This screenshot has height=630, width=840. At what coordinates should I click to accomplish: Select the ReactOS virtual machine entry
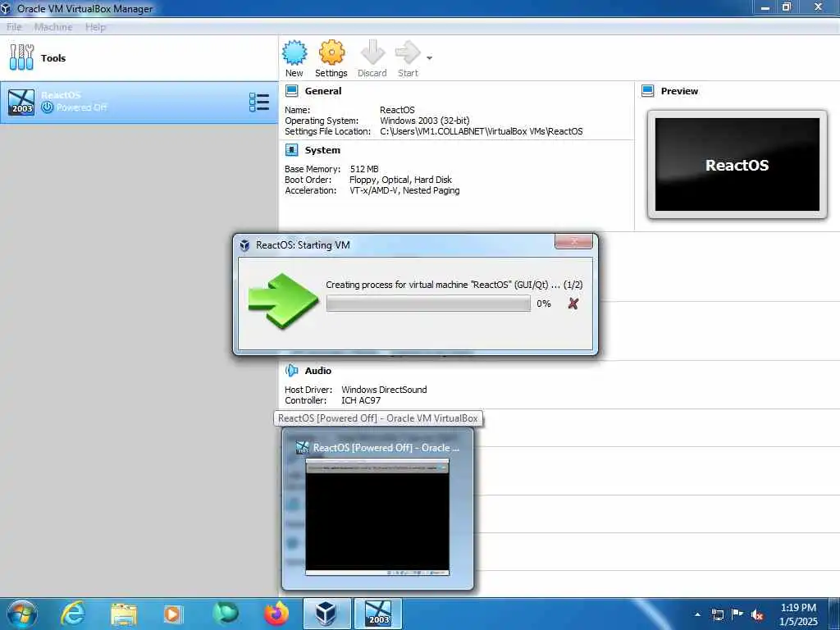(139, 103)
